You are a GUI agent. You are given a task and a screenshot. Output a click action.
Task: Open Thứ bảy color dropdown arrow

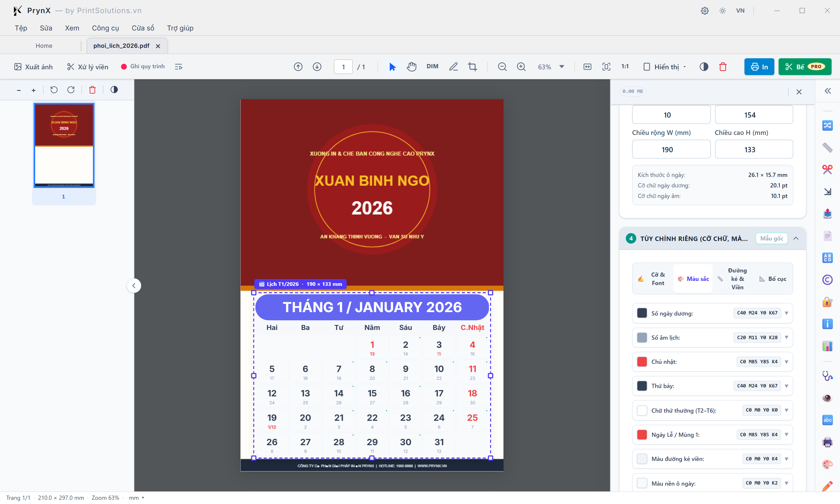click(x=786, y=386)
